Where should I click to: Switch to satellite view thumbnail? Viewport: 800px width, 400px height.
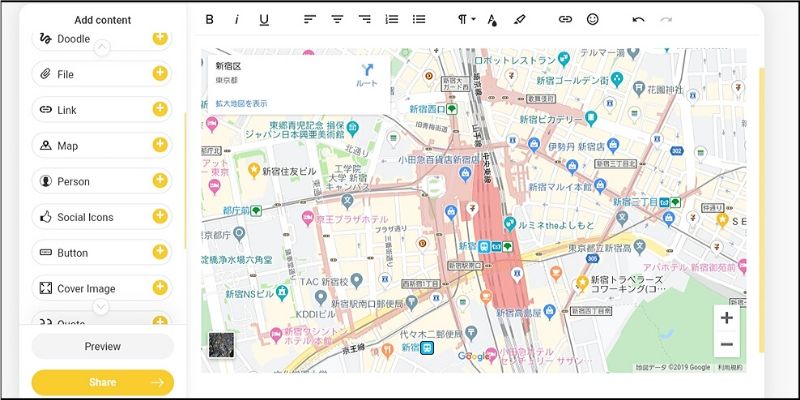(x=221, y=345)
